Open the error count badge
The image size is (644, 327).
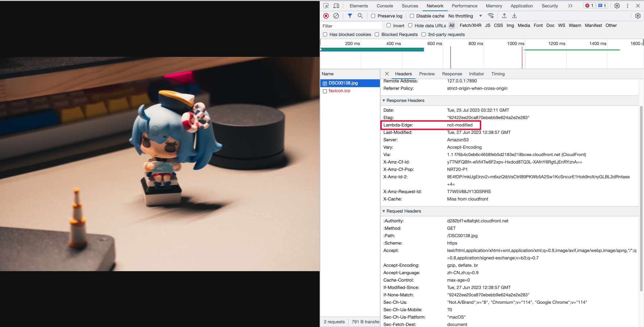pyautogui.click(x=589, y=6)
